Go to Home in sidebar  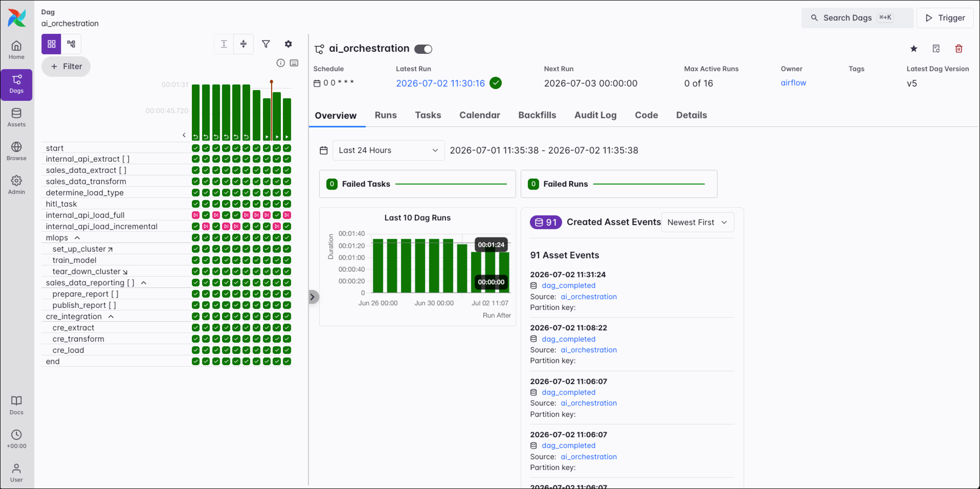pyautogui.click(x=17, y=50)
